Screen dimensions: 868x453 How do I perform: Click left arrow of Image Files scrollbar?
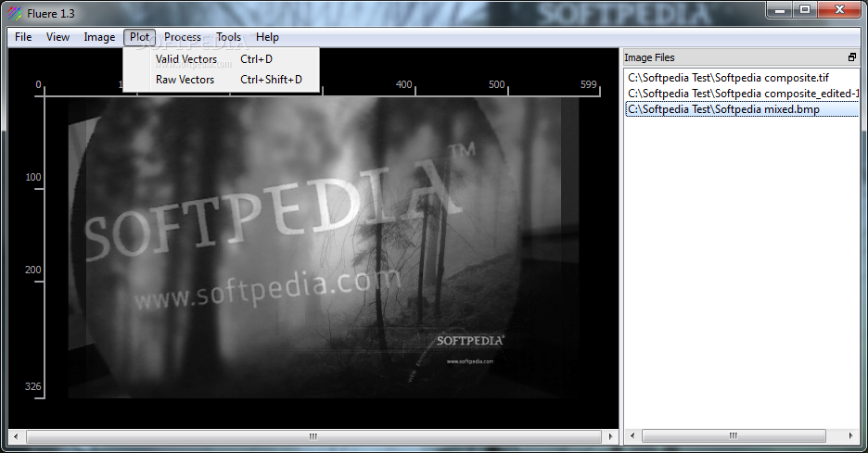click(632, 435)
